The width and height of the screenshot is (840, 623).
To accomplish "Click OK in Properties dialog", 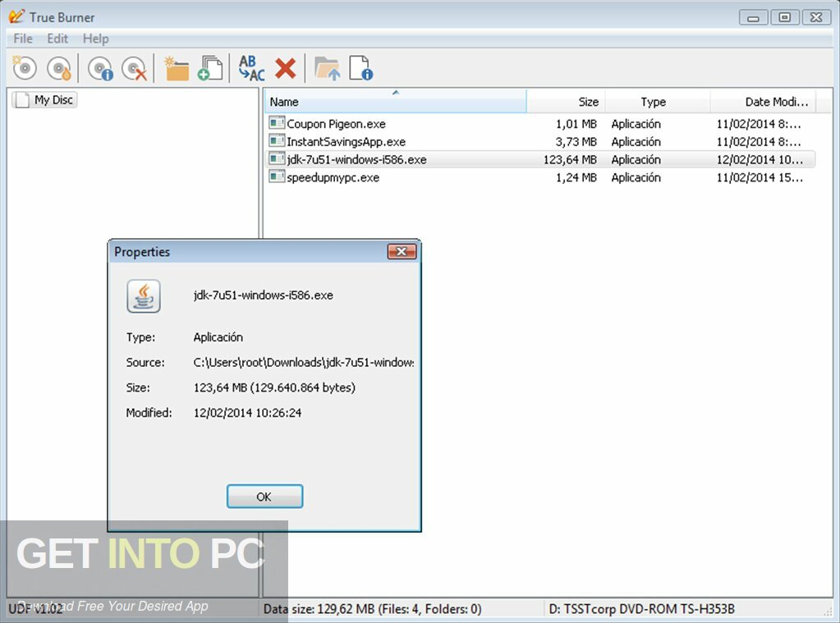I will (x=264, y=497).
